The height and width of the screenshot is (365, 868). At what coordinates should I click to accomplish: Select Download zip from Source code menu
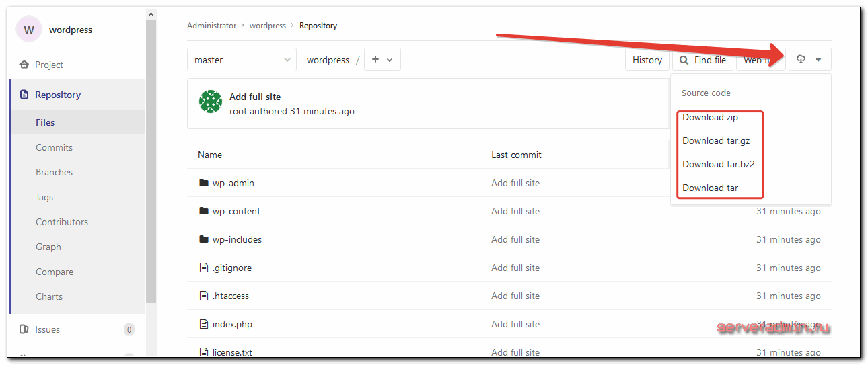click(x=710, y=117)
